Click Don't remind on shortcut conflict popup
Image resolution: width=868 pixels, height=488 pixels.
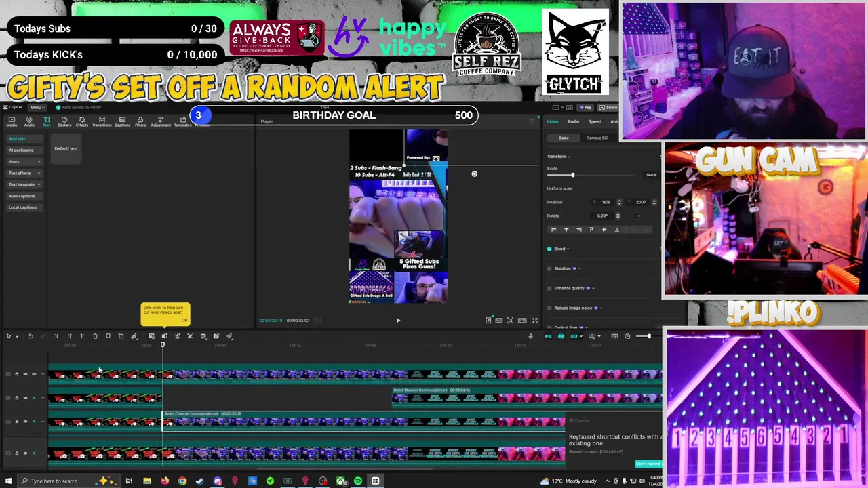[x=648, y=464]
